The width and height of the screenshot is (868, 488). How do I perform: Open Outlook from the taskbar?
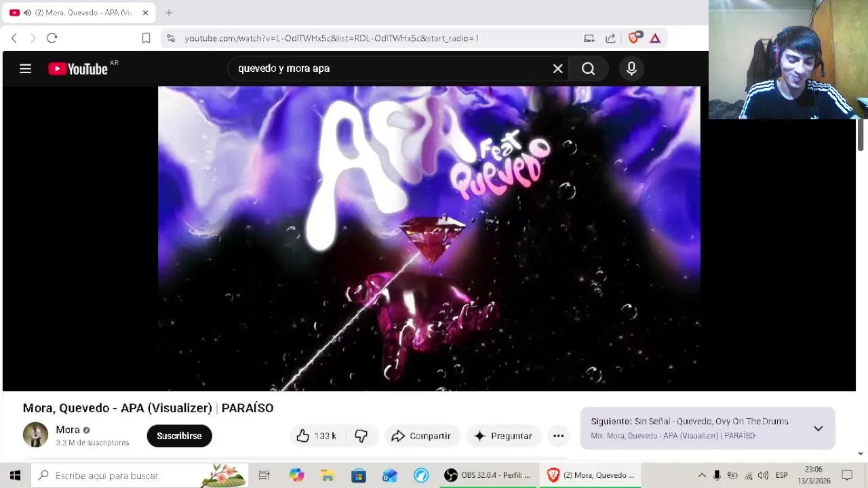coord(390,475)
